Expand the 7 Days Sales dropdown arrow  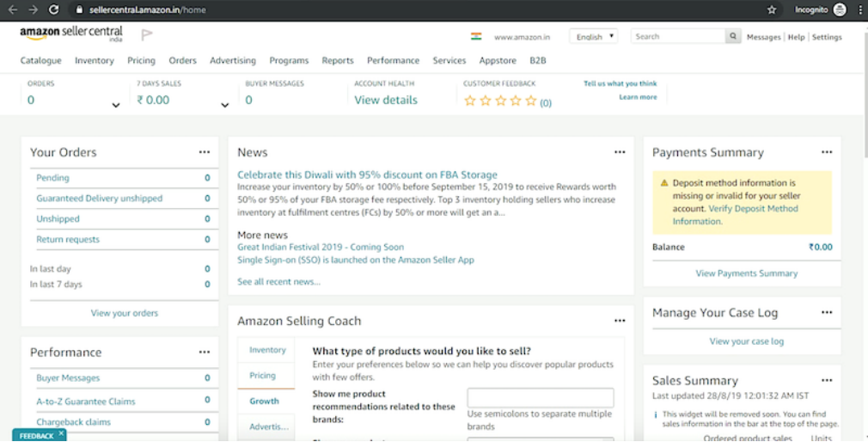(225, 105)
